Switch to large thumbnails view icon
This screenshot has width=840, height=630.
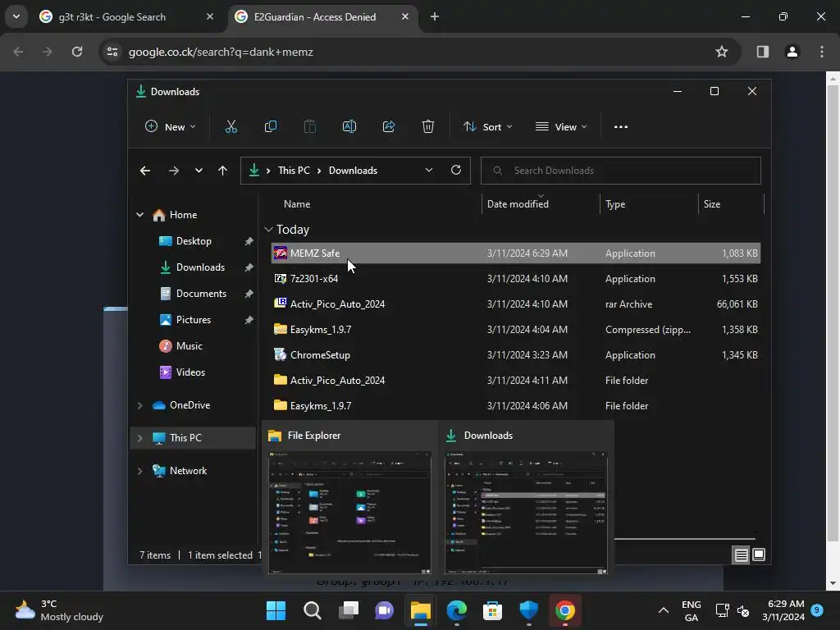click(x=759, y=555)
